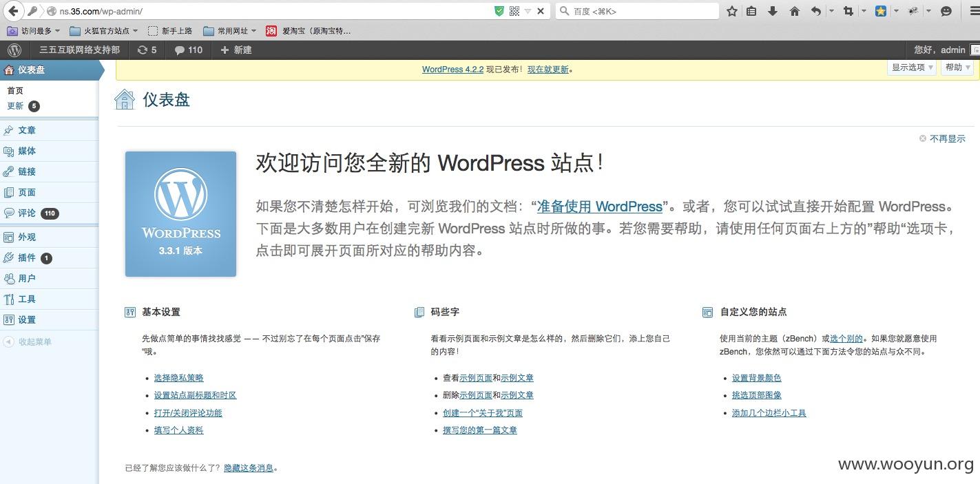Bookmark this page with star icon
Screen dimensions: 980x484
(x=732, y=11)
